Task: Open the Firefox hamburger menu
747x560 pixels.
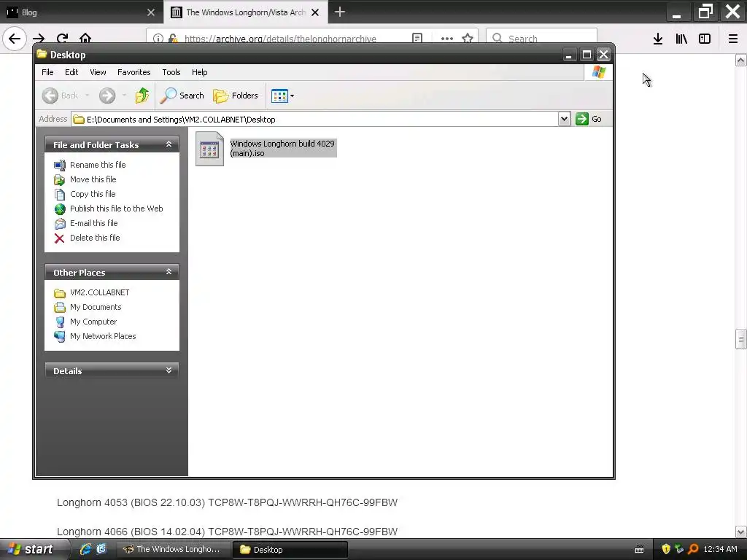Action: 733,39
